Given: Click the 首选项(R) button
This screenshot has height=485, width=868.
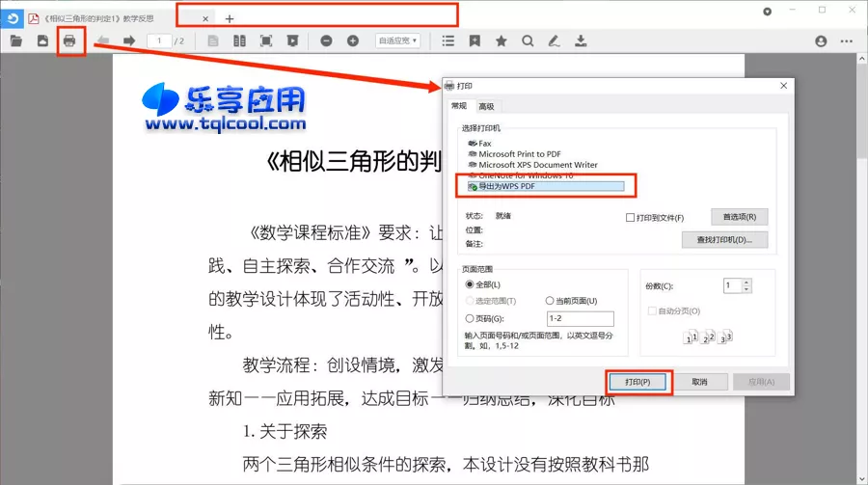Looking at the screenshot, I should [x=740, y=217].
